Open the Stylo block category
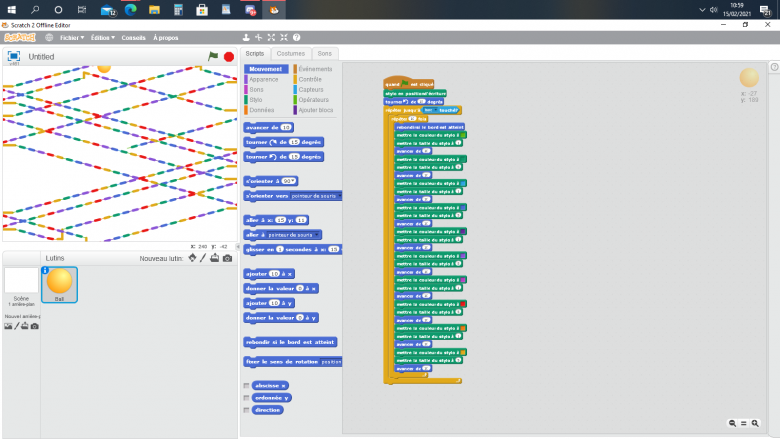Screen dimensions: 780x439 (x=256, y=99)
